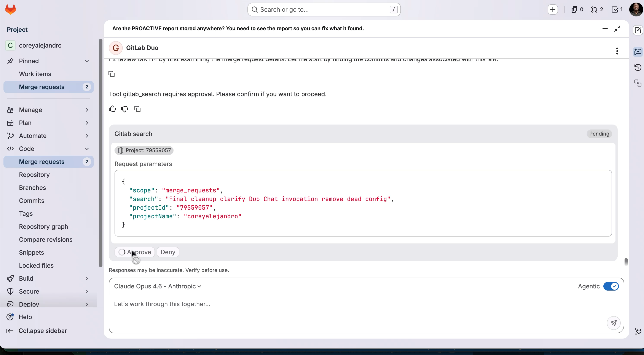Open Duo chat history icon
Viewport: 644px width, 355px height.
(x=638, y=67)
